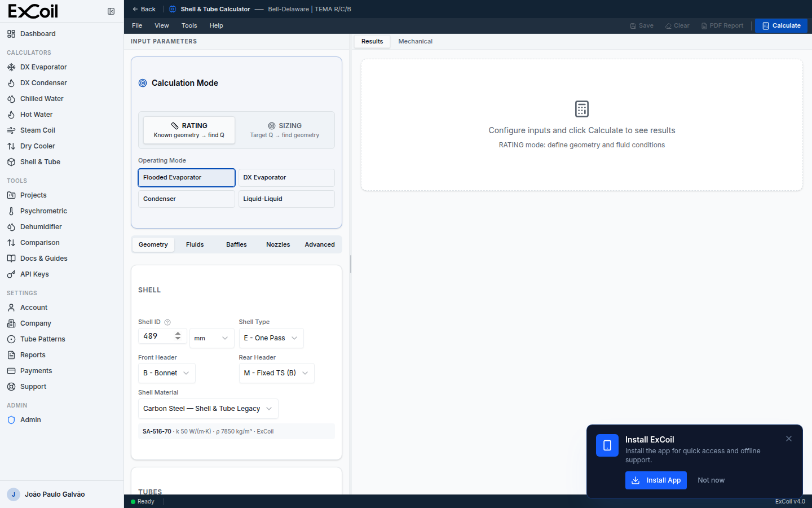Open the Shell Material dropdown

pyautogui.click(x=208, y=409)
